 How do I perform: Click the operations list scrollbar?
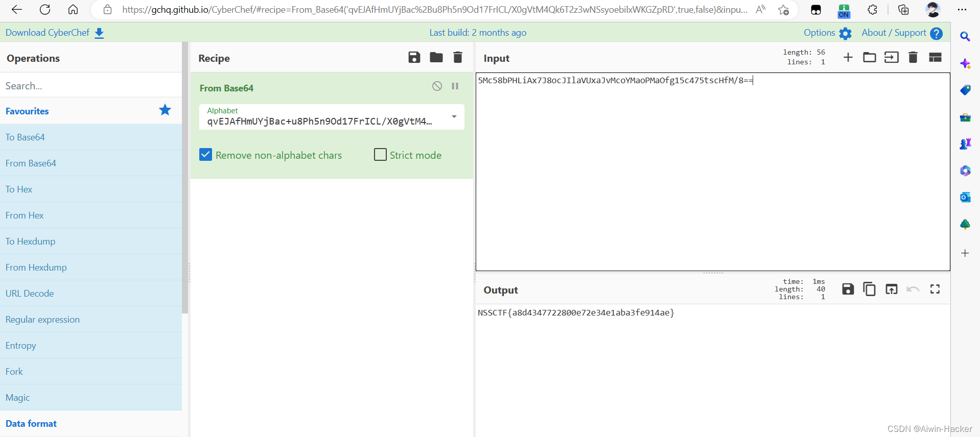click(185, 178)
